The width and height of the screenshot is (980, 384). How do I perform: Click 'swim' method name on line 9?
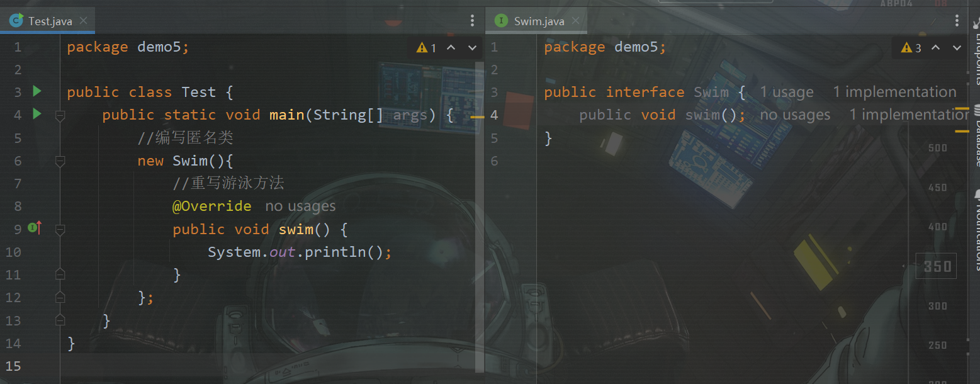click(296, 229)
